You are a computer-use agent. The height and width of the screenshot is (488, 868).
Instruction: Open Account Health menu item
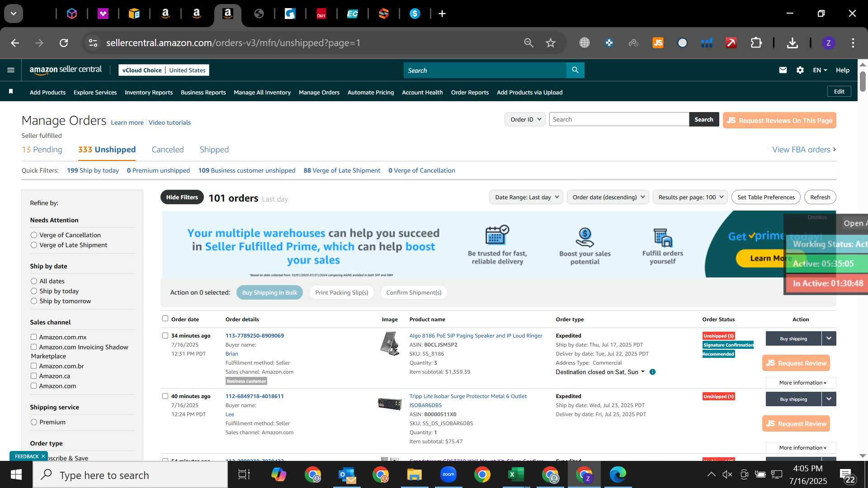point(422,92)
